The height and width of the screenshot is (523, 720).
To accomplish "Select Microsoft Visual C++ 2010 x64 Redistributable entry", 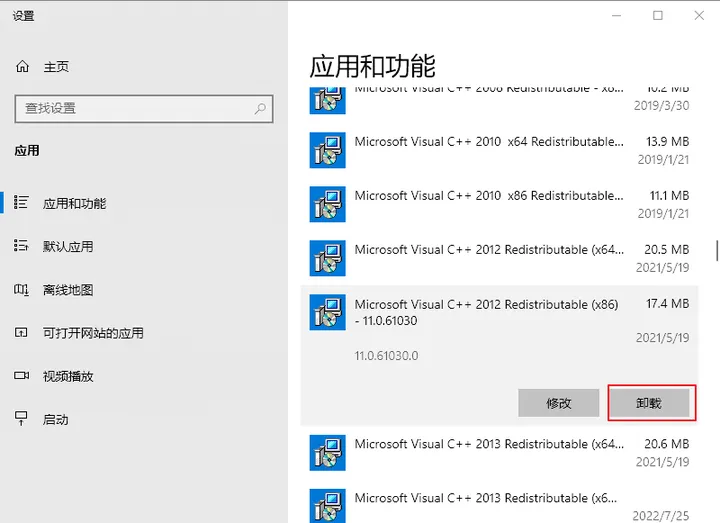I will (x=500, y=150).
